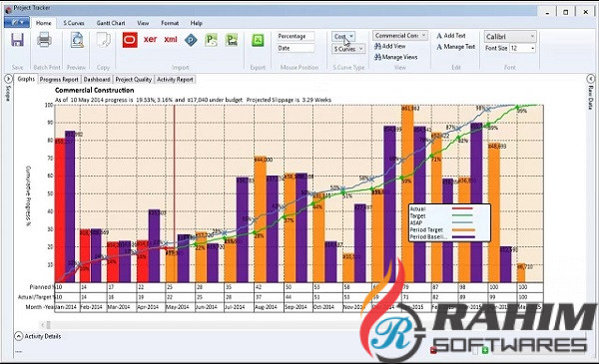Click the ASAP legend entry
599x364 pixels.
click(x=441, y=222)
